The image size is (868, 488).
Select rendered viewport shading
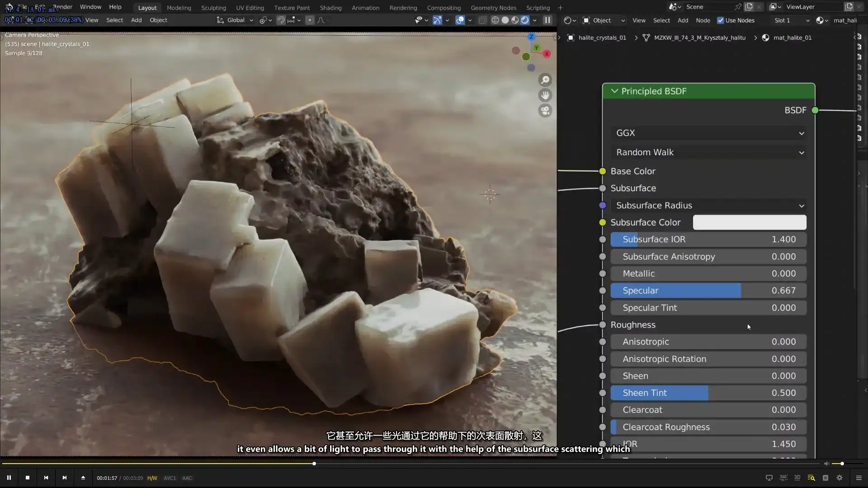pos(525,20)
